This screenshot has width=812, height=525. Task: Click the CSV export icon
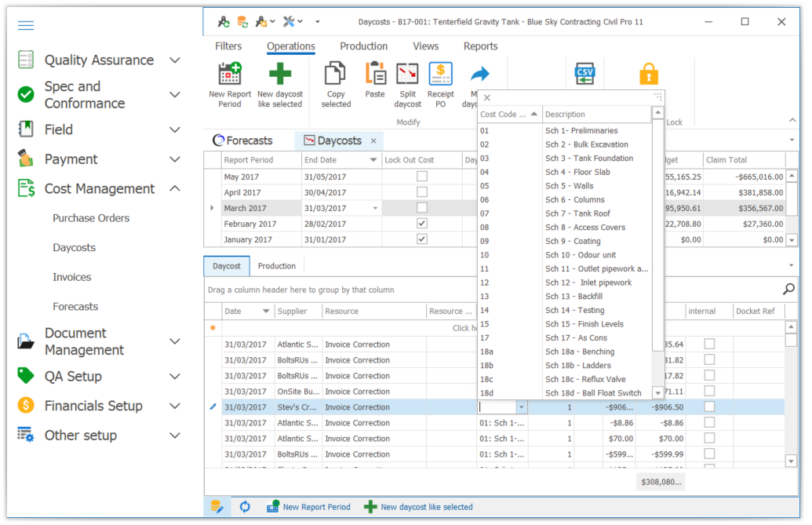tap(584, 74)
